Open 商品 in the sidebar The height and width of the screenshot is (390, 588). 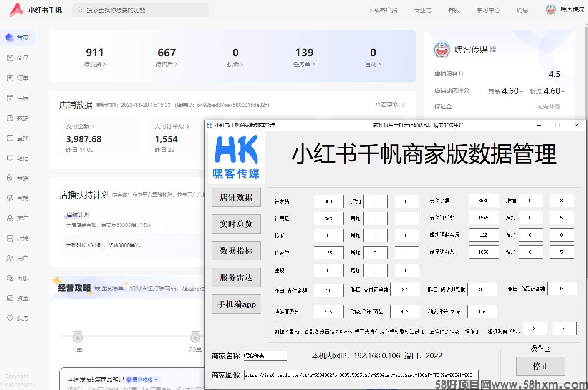[17, 58]
